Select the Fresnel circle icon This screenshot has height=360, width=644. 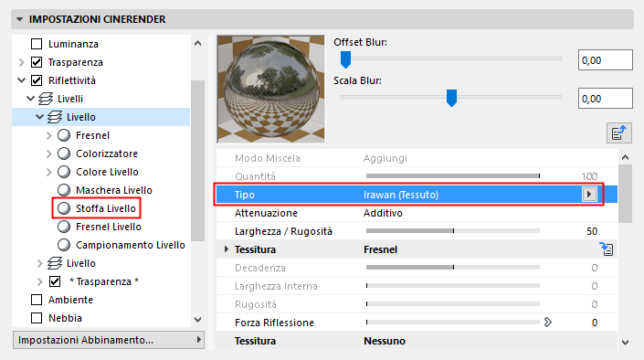click(x=64, y=135)
